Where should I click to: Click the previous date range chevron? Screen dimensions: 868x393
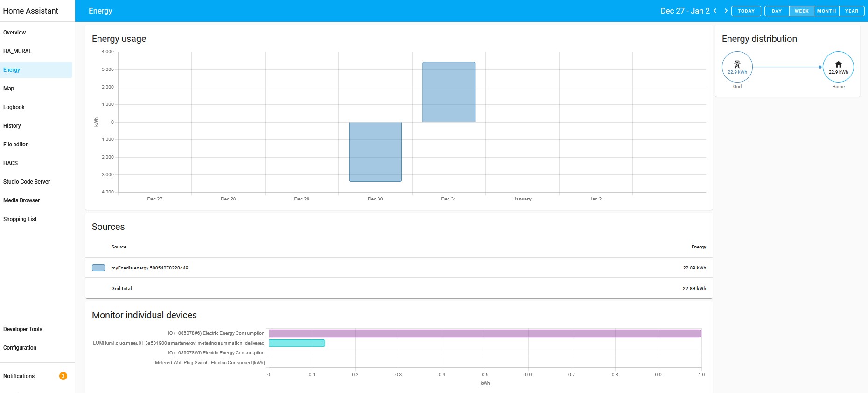(715, 11)
